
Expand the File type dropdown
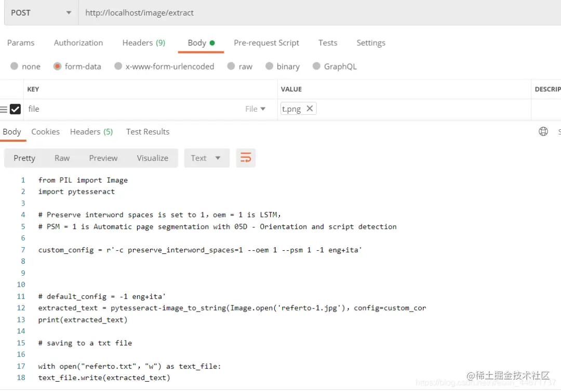pyautogui.click(x=255, y=109)
